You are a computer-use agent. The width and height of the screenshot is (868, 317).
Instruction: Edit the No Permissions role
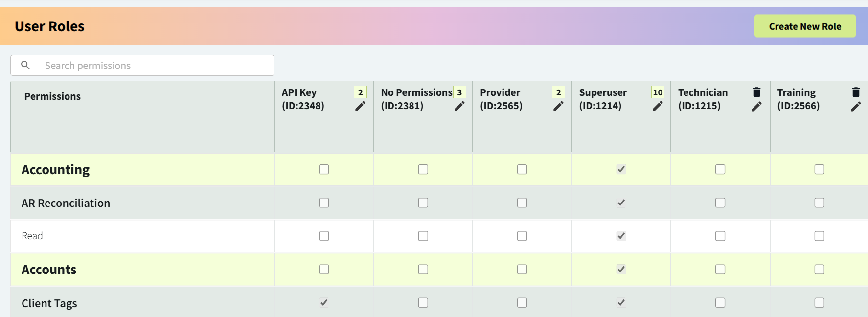pyautogui.click(x=459, y=106)
